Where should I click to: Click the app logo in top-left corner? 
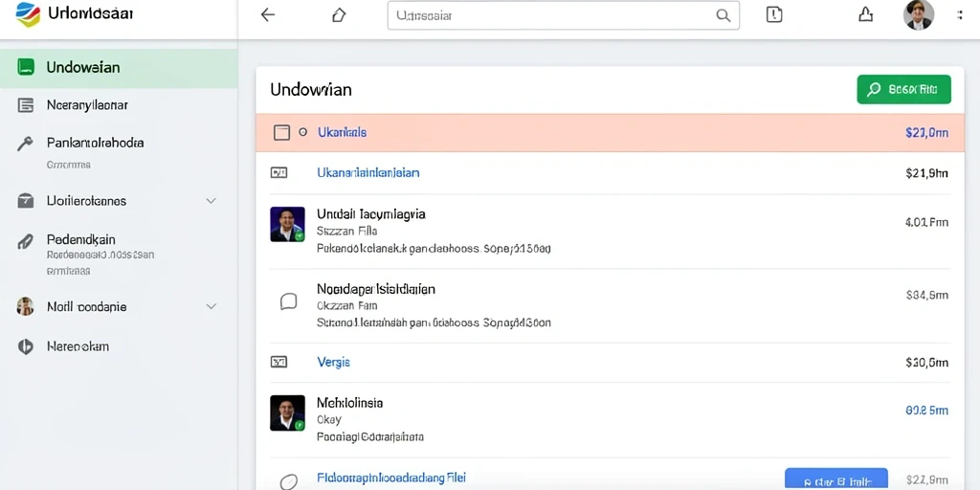tap(28, 14)
